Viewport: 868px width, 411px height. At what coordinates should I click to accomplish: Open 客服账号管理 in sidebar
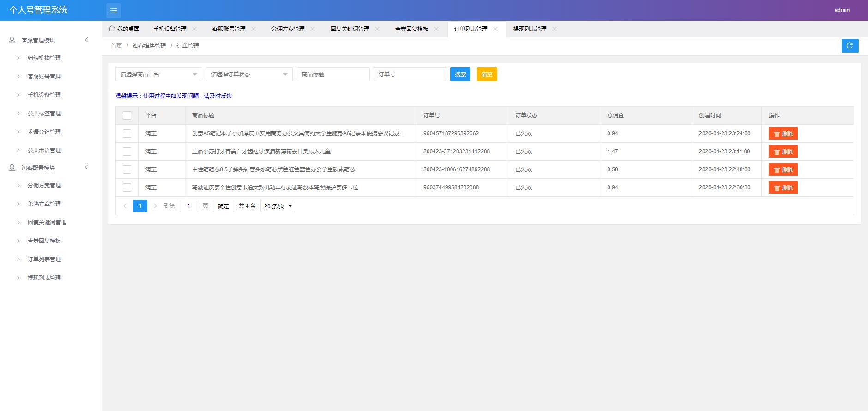[x=44, y=76]
